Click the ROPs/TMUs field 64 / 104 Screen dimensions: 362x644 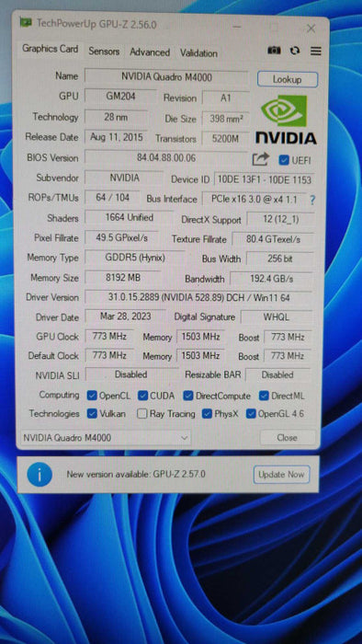coord(112,198)
